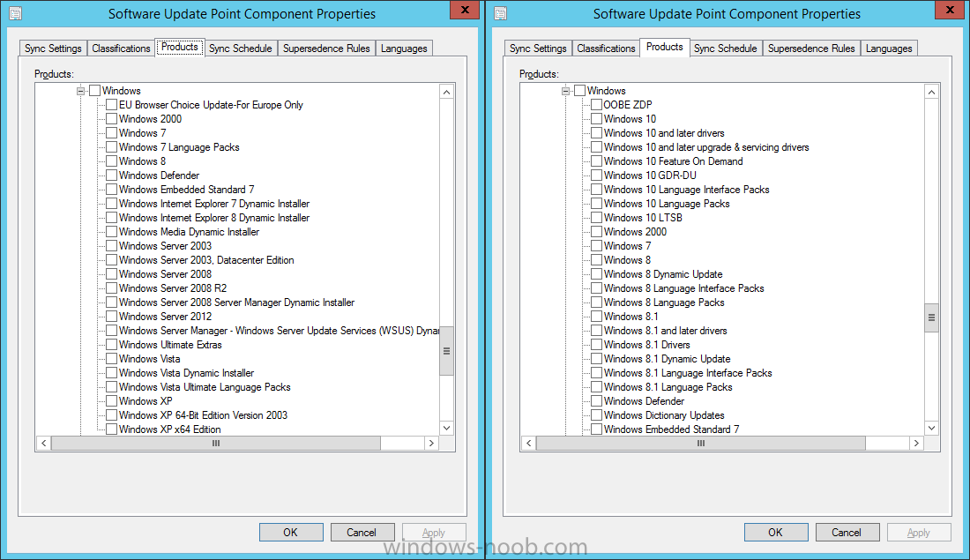
Task: Click scroll-down arrow of right window's product list
Action: pos(932,429)
